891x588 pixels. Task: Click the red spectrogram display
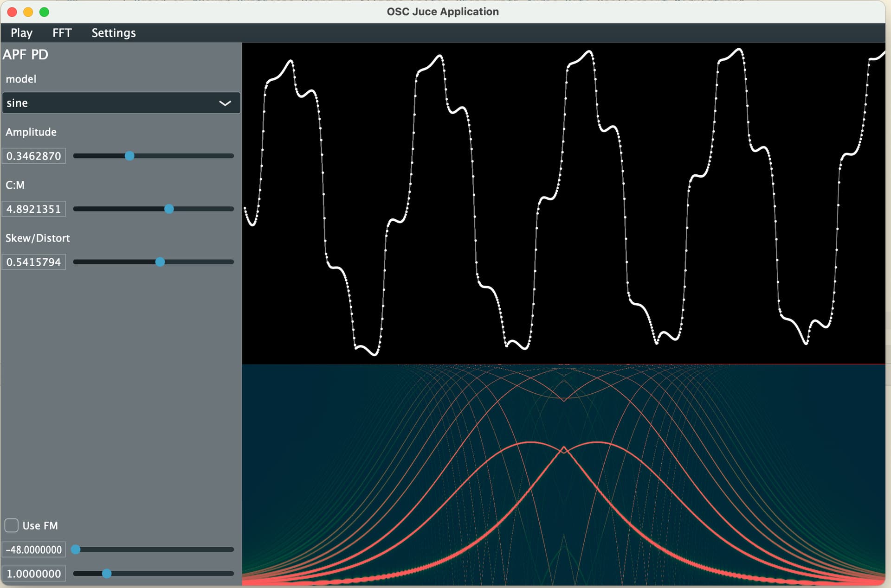pyautogui.click(x=563, y=475)
